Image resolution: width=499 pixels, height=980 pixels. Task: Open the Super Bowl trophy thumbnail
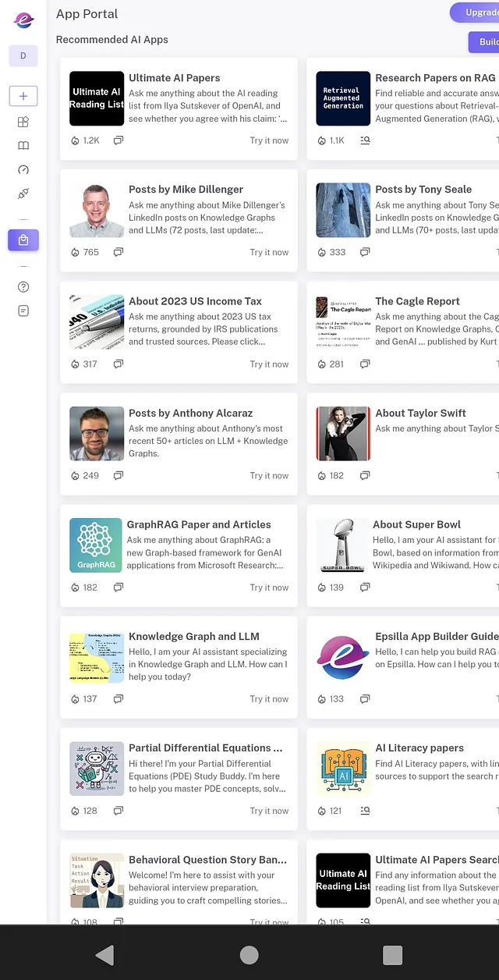tap(342, 545)
